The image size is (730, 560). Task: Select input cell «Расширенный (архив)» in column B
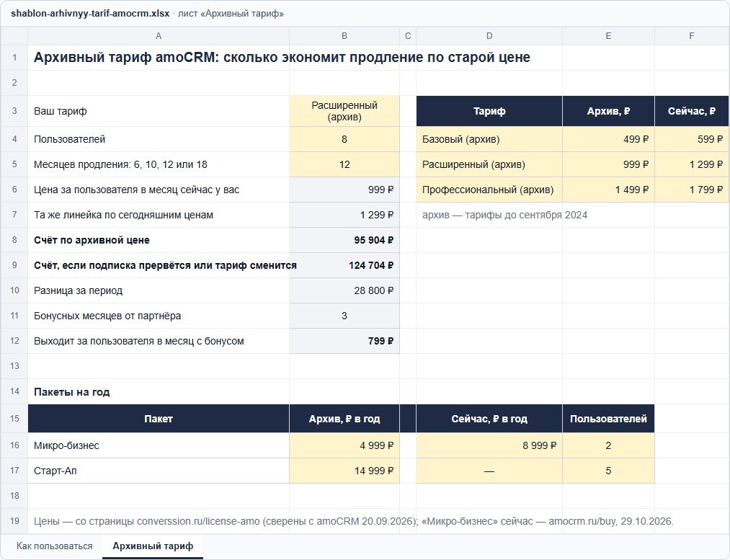(344, 111)
